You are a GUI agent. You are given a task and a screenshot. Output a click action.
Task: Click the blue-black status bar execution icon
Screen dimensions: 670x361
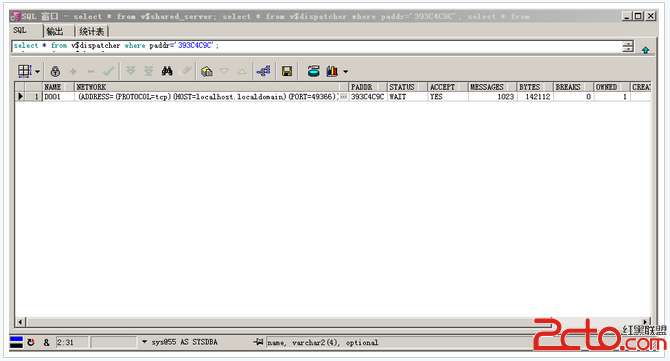[x=16, y=342]
